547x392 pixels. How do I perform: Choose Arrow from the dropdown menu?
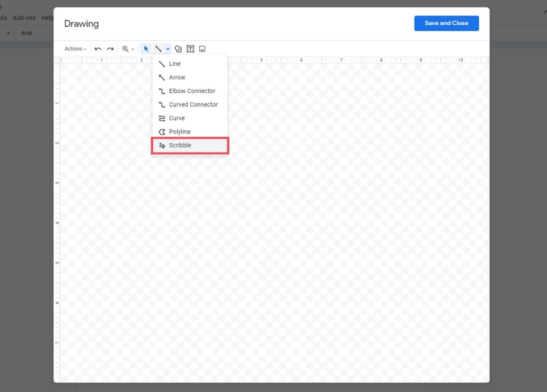(190, 78)
